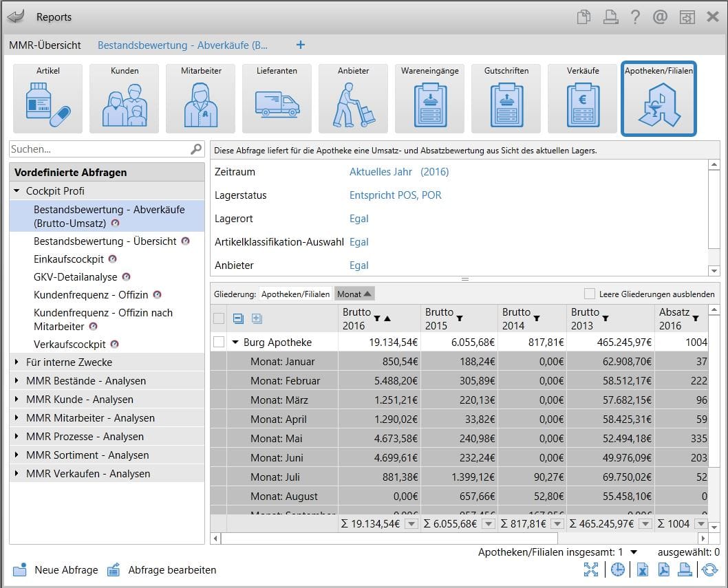This screenshot has width=728, height=588.
Task: Export report as PDF
Action: point(663,569)
